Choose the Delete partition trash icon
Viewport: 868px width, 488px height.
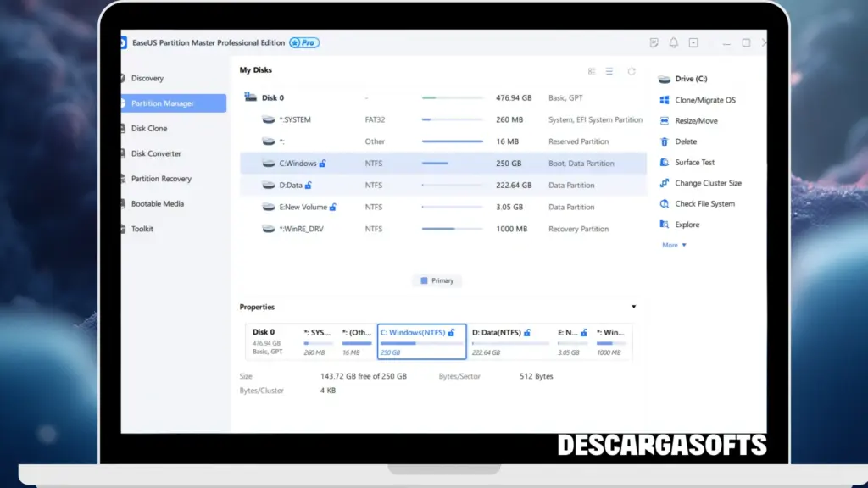(x=665, y=141)
